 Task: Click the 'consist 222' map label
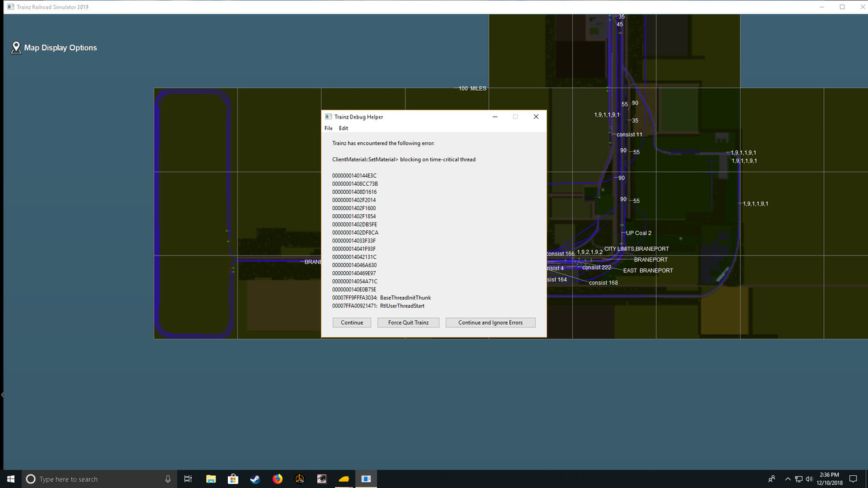pos(597,267)
